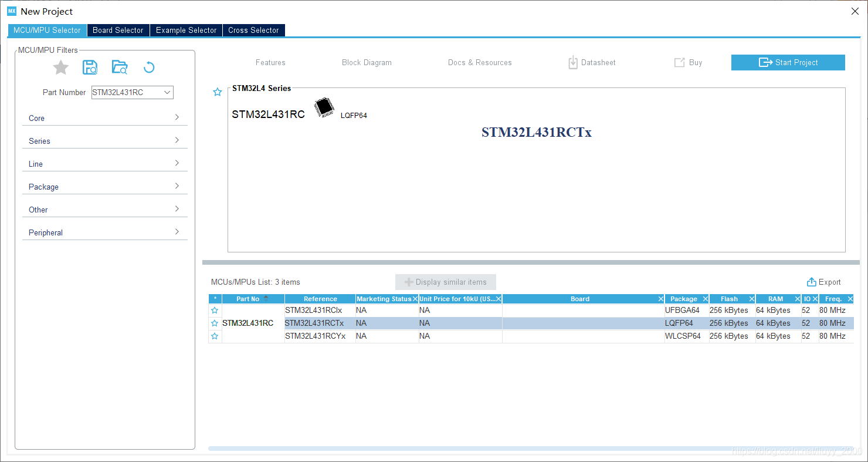Viewport: 868px width, 462px height.
Task: Click the Reference column header
Action: point(320,299)
